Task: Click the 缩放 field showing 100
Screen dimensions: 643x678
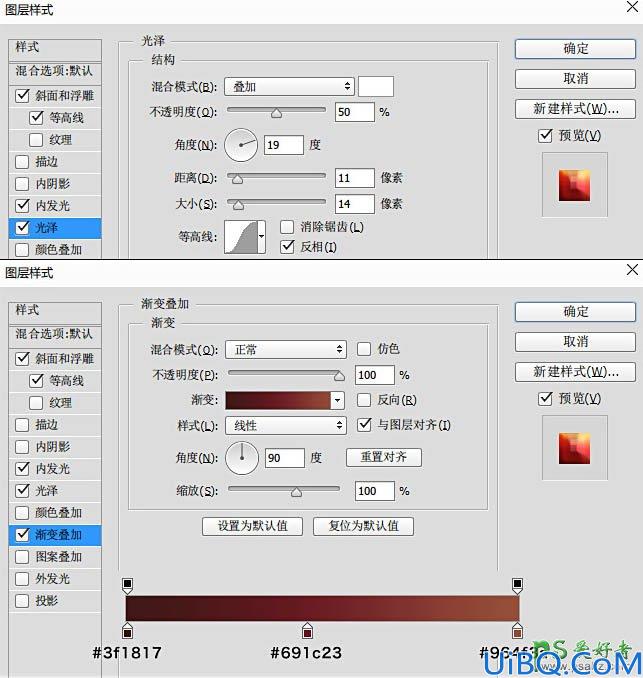Action: tap(374, 491)
